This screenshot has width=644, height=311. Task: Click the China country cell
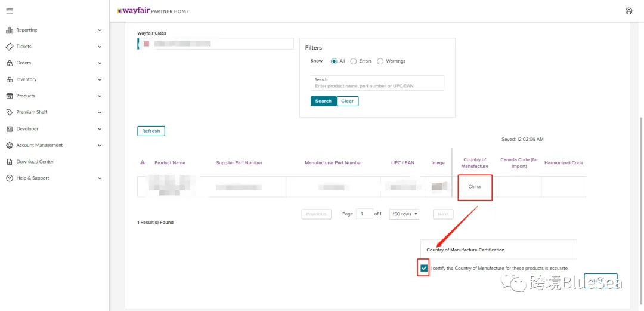pyautogui.click(x=475, y=187)
